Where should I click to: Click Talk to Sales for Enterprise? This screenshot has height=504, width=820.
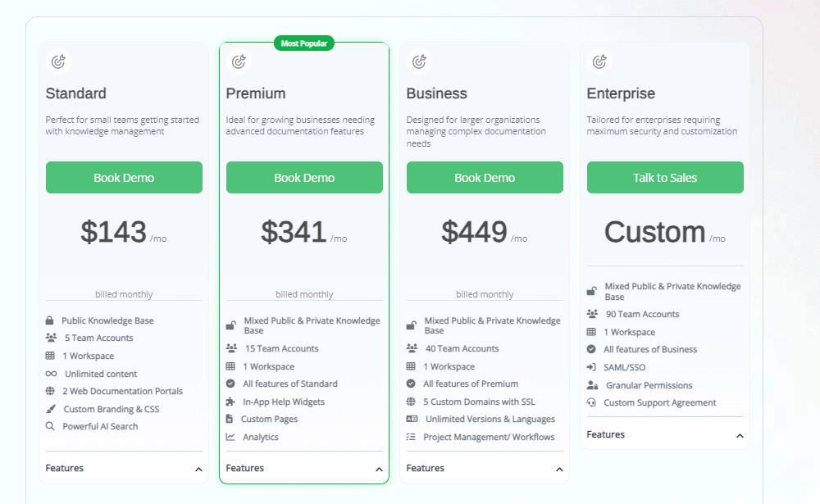click(665, 177)
